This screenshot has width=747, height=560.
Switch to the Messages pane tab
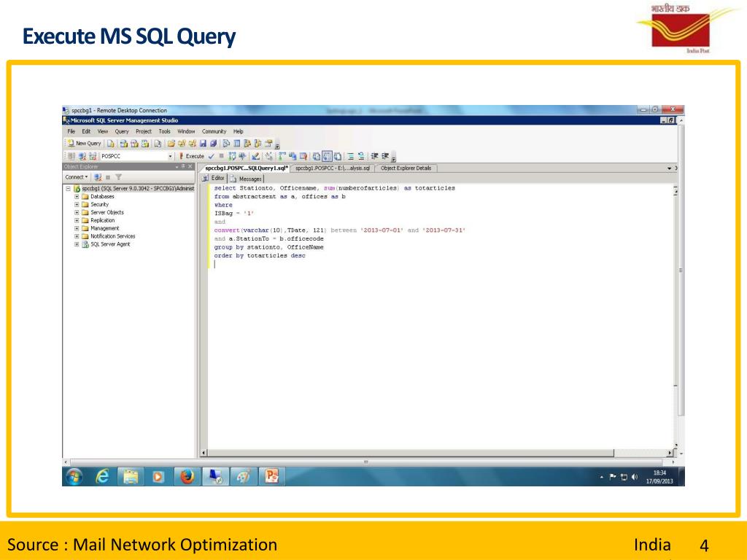click(x=246, y=179)
